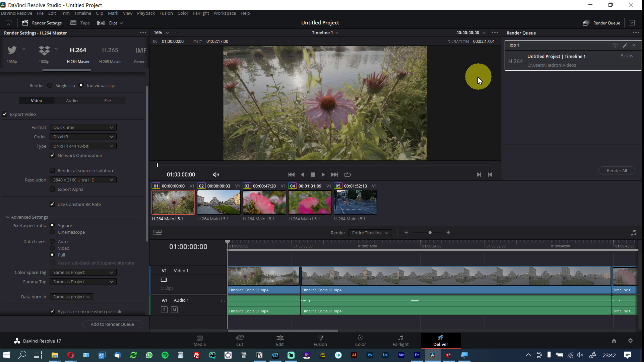Viewport: 644px width, 362px height.
Task: Open the Timeline 1 selector dropdown
Action: click(x=325, y=33)
